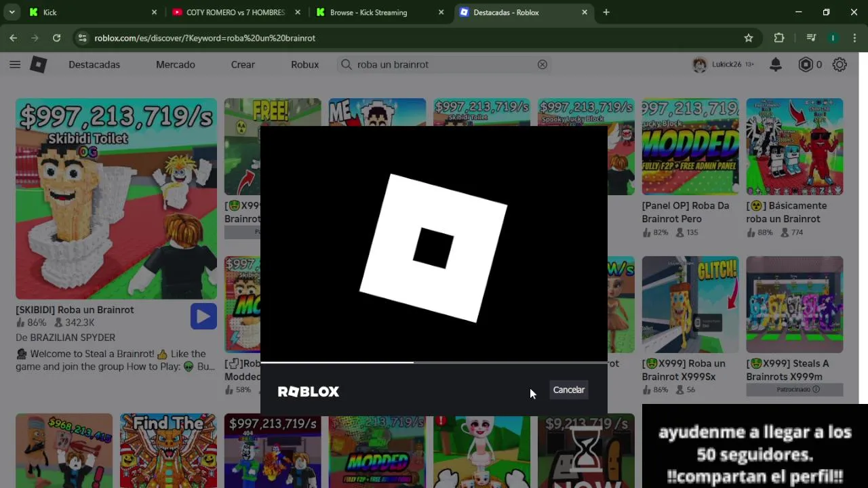Open the Mercado nav item
868x488 pixels.
176,64
